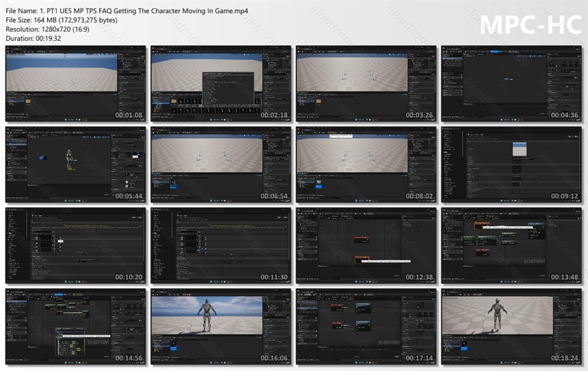Viewport: 588px width, 371px height.
Task: Click the 'Duration: 00:19:32' line
Action: pyautogui.click(x=34, y=38)
